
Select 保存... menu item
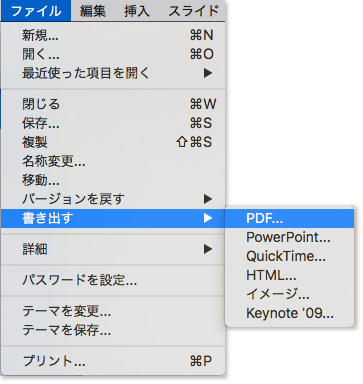coord(113,123)
